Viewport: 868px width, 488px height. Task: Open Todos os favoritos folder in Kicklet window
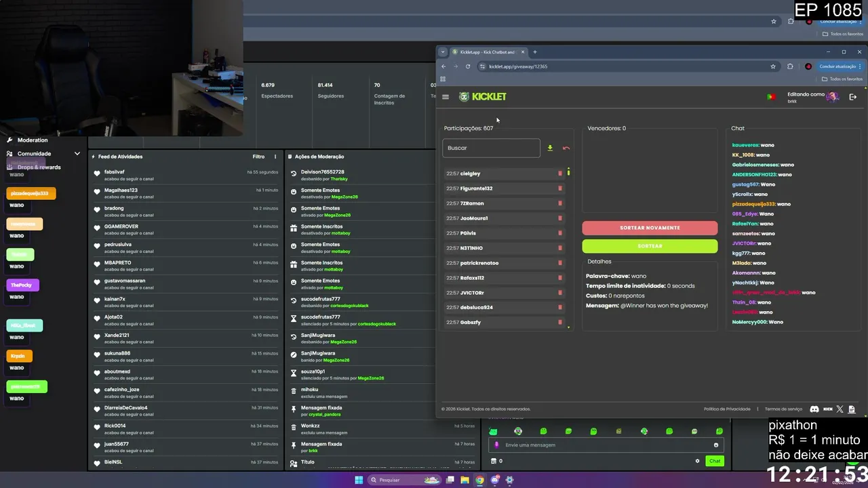point(842,79)
